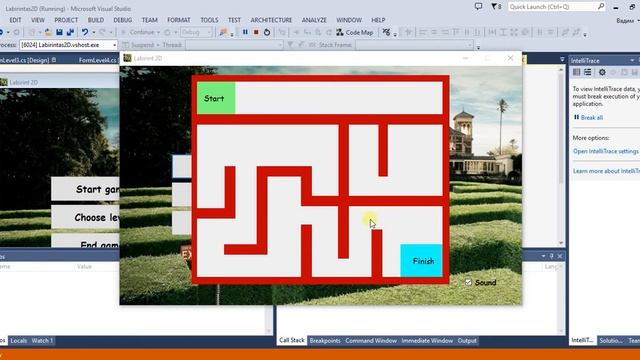Switch to the Command Window tab

pos(371,340)
